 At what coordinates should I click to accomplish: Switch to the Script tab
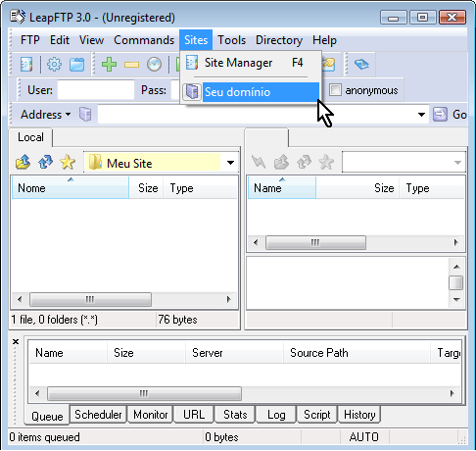[317, 415]
